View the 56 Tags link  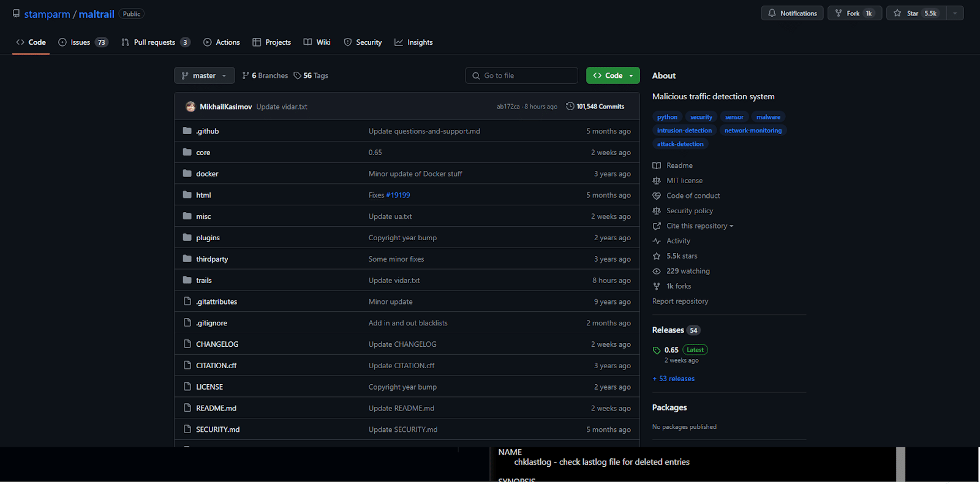coord(311,75)
